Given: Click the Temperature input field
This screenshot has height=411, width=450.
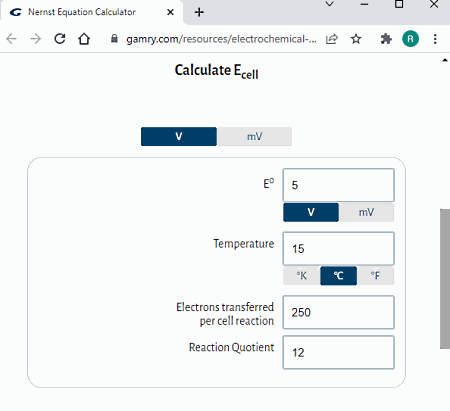Looking at the screenshot, I should (x=338, y=249).
